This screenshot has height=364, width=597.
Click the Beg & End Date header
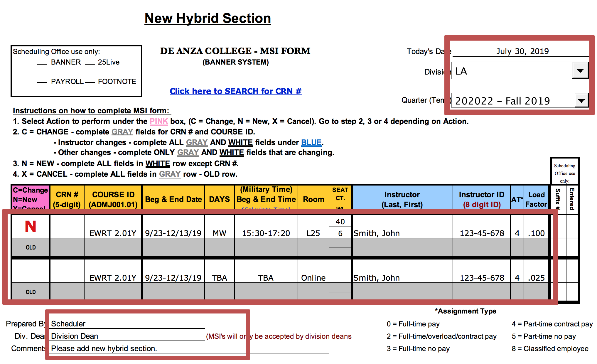(173, 199)
